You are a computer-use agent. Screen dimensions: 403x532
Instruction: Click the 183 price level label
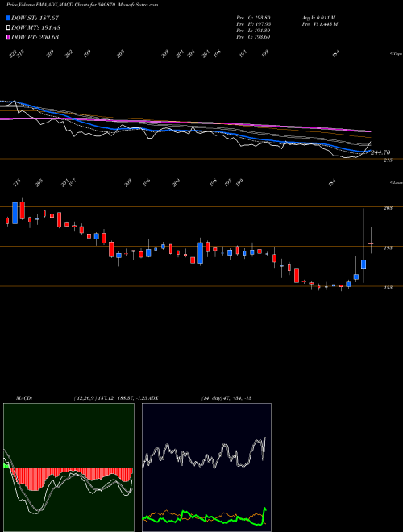pyautogui.click(x=388, y=288)
